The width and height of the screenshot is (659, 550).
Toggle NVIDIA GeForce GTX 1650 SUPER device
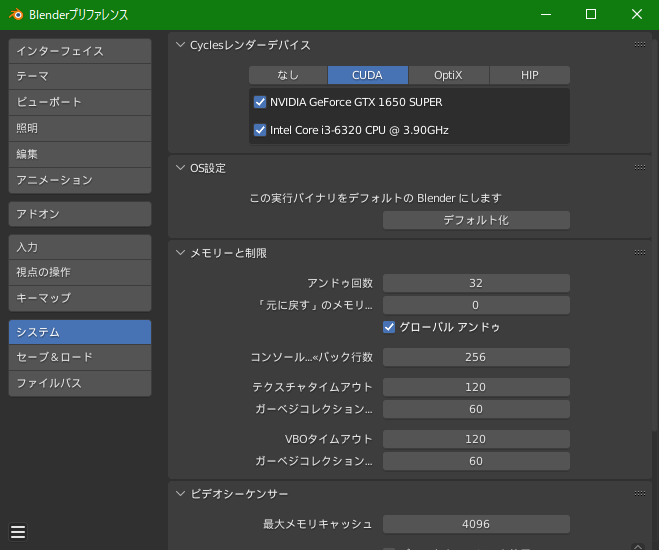point(260,102)
